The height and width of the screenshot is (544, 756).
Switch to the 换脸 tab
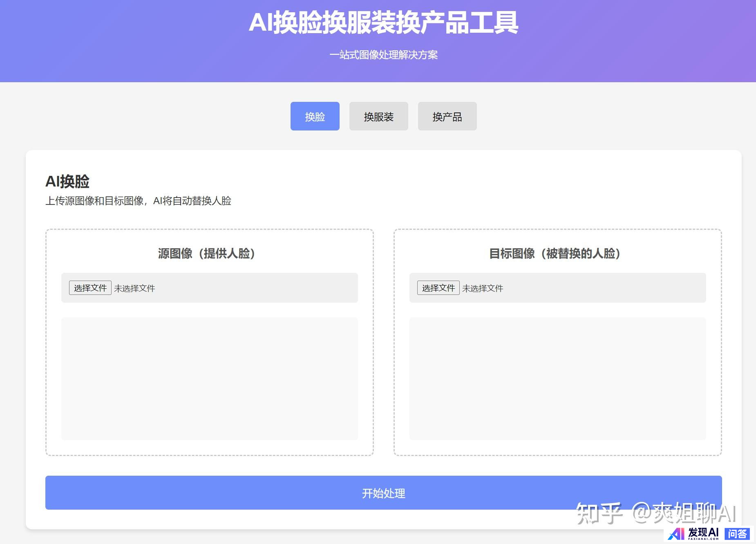point(315,117)
